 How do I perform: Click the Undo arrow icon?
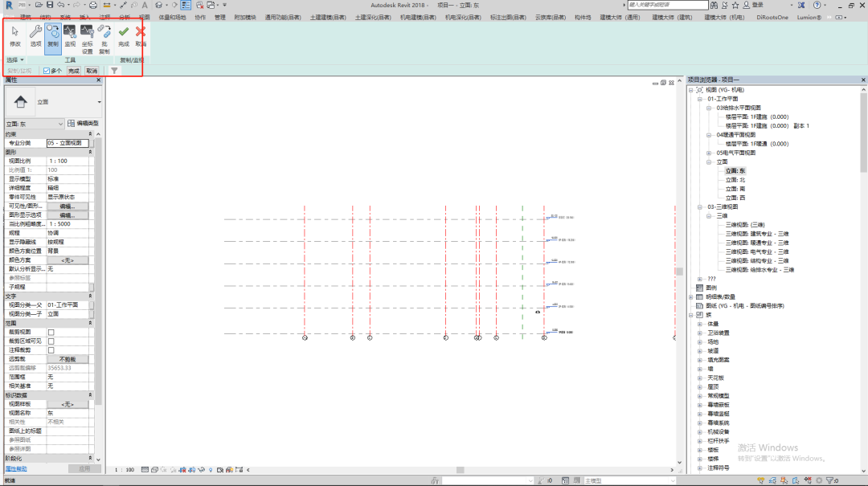tap(61, 5)
